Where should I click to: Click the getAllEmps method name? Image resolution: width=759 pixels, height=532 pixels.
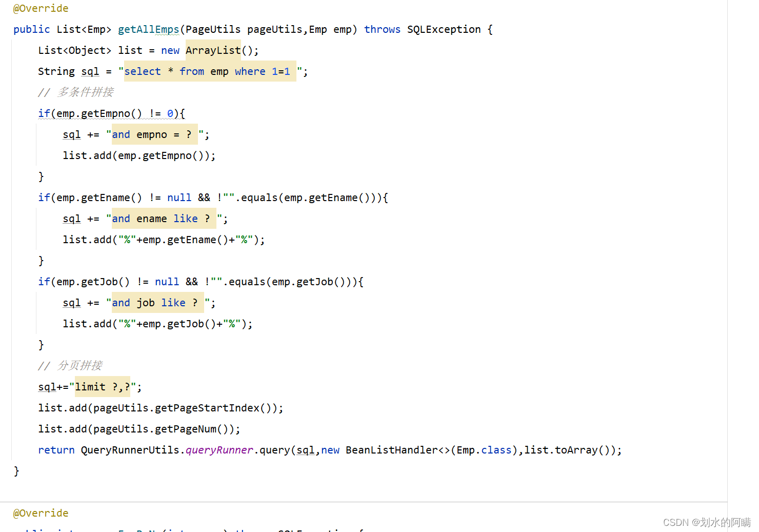pos(149,29)
